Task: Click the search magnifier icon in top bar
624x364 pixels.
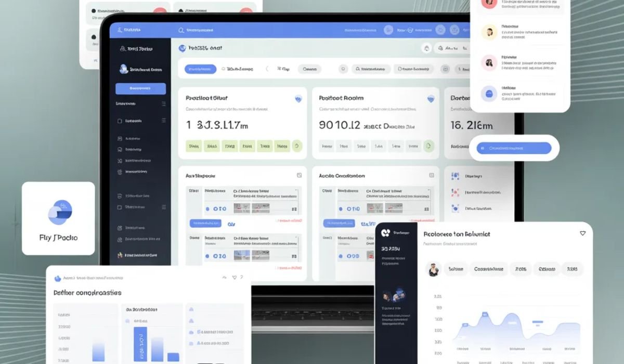Action: (181, 31)
